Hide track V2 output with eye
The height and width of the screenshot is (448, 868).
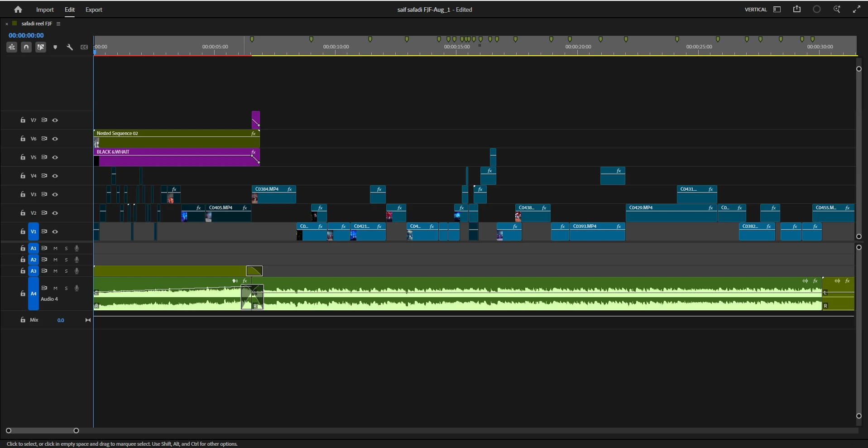tap(55, 213)
